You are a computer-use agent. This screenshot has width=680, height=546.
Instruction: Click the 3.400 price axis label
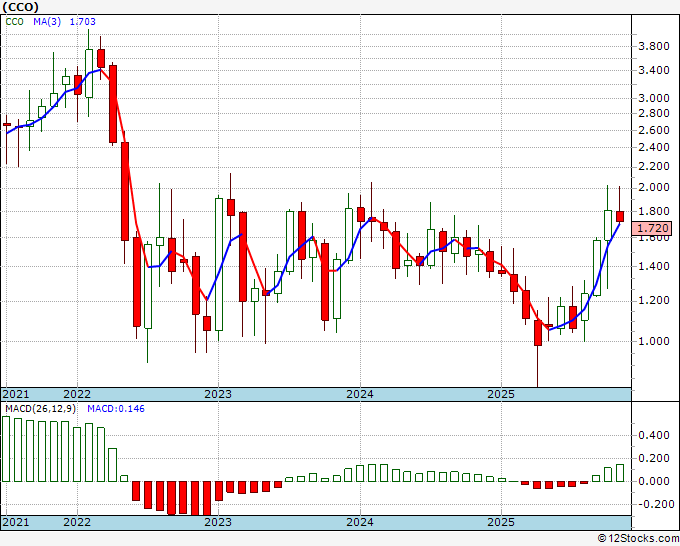pyautogui.click(x=654, y=70)
